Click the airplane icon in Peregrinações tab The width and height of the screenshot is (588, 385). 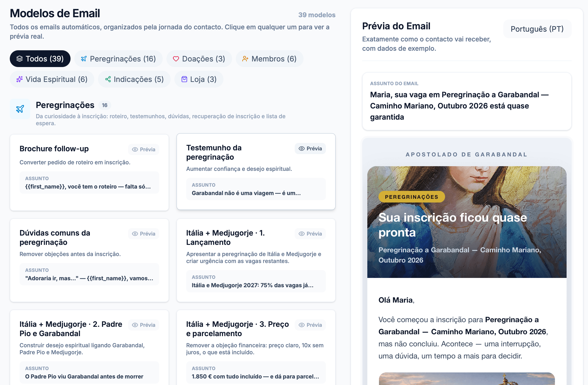84,59
